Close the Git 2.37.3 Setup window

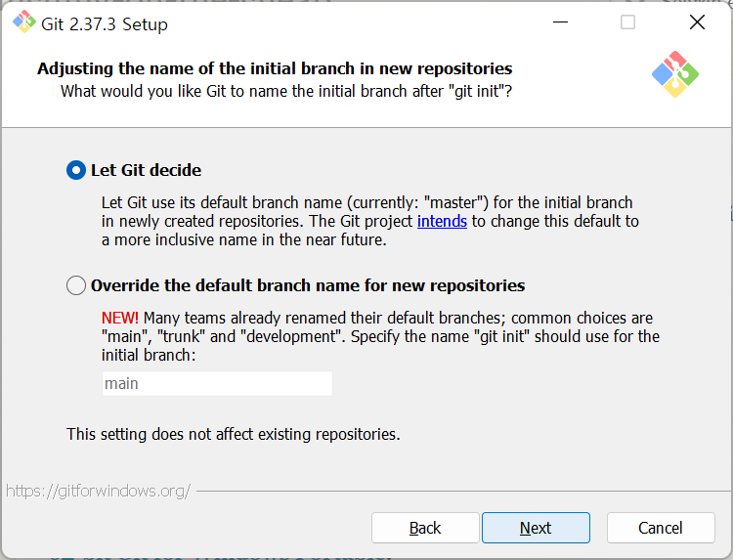(x=697, y=22)
